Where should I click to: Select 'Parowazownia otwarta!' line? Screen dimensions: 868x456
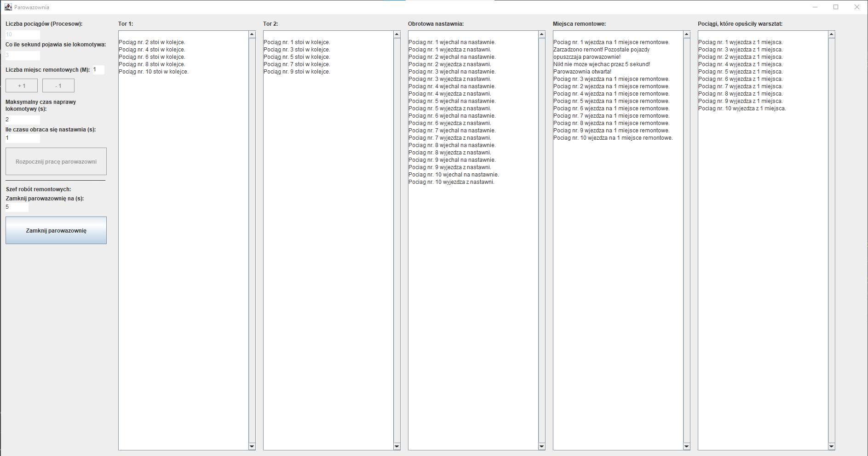[582, 72]
